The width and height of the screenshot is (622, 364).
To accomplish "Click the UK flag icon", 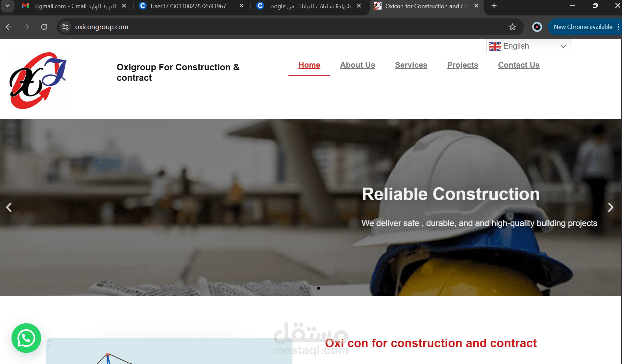I will pyautogui.click(x=495, y=47).
